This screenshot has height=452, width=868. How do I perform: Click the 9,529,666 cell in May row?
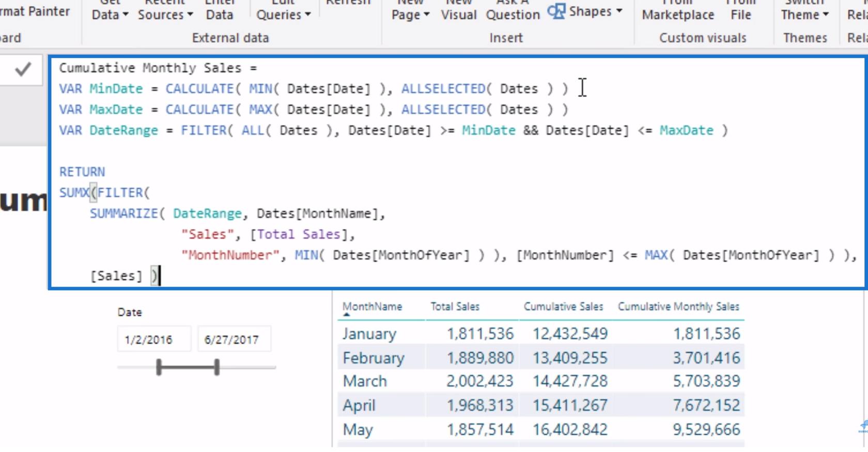(706, 430)
